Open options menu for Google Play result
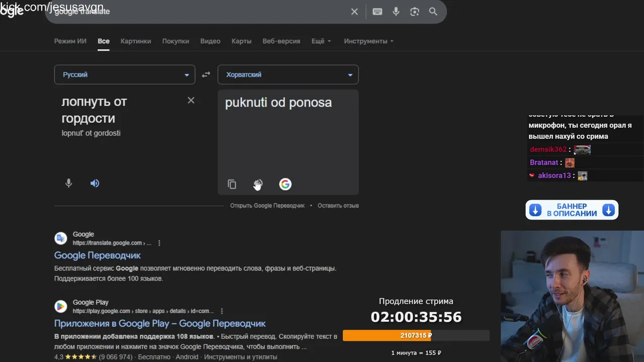This screenshot has height=362, width=644. (222, 311)
